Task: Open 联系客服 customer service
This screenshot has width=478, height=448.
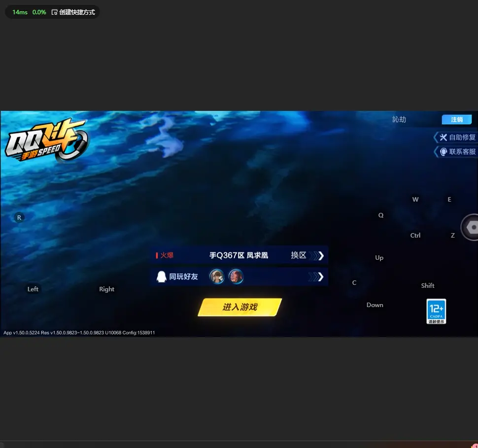Action: coord(456,152)
